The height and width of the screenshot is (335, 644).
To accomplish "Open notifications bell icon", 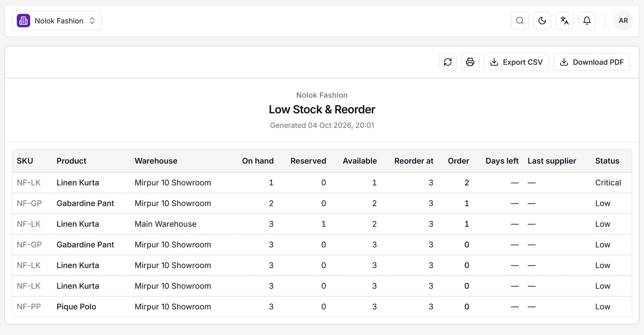I will coord(587,21).
